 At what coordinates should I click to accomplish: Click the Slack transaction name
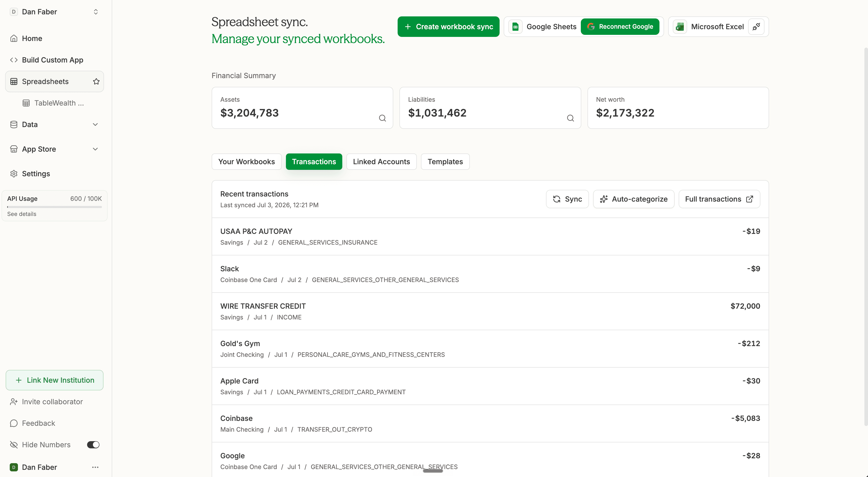[230, 269]
